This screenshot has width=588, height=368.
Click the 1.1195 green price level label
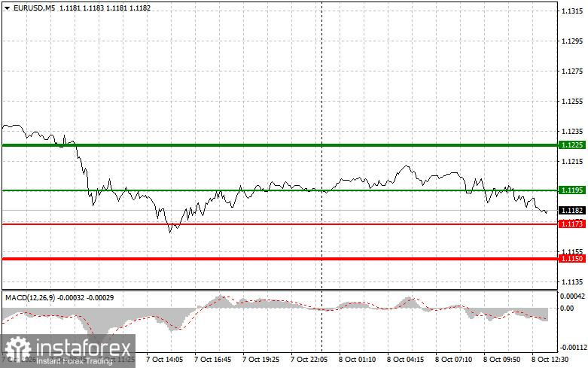pos(572,190)
